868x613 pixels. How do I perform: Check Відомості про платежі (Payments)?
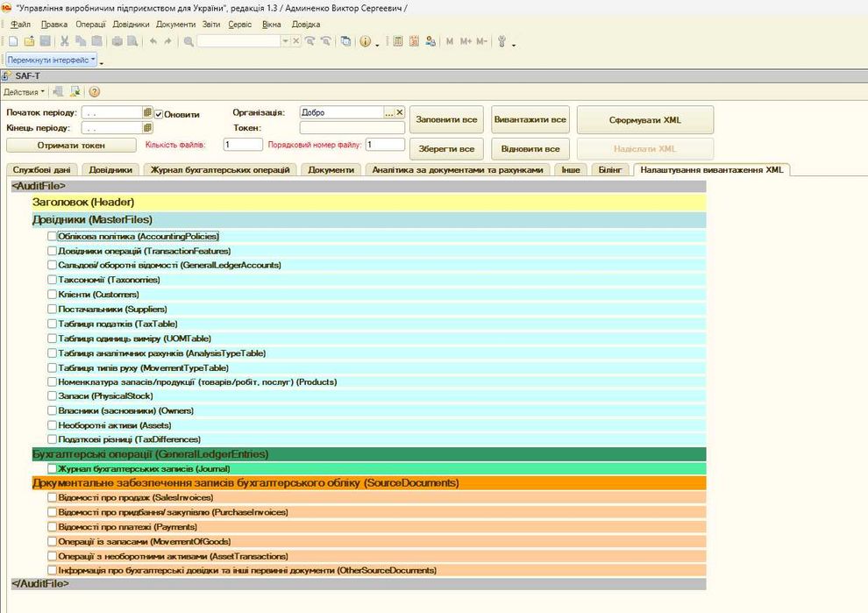click(52, 527)
